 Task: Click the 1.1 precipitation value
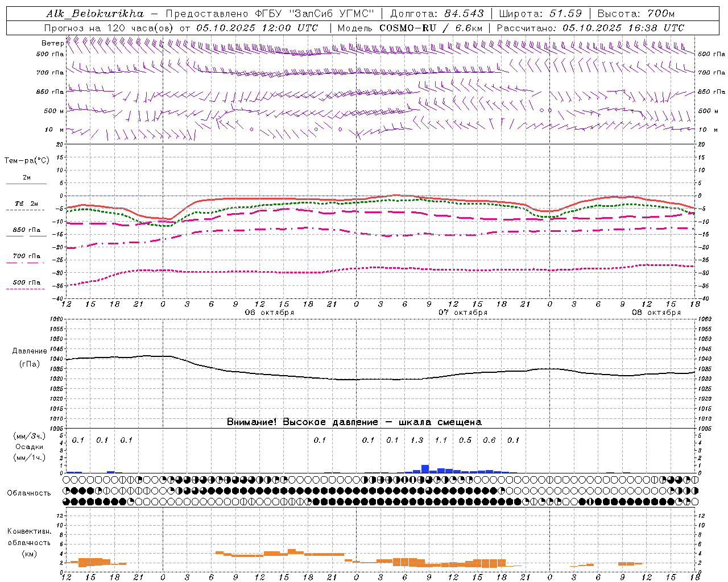pyautogui.click(x=441, y=440)
